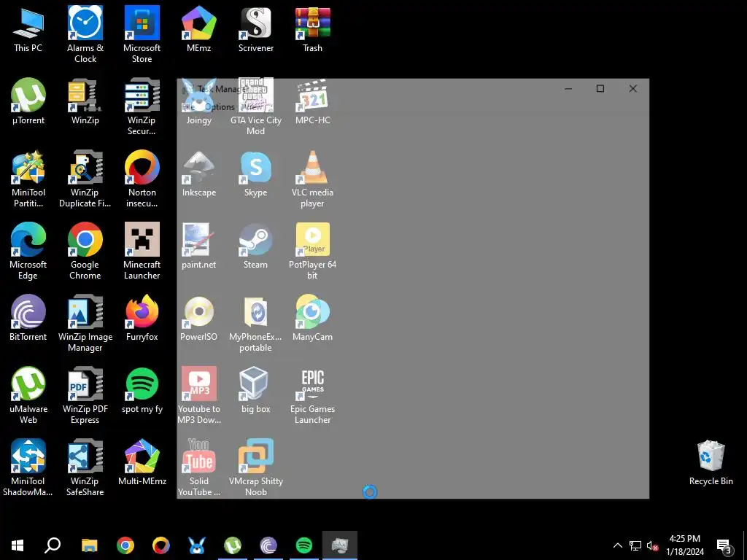Click the Skype desktop icon
Viewport: 747px width, 560px height.
click(256, 174)
